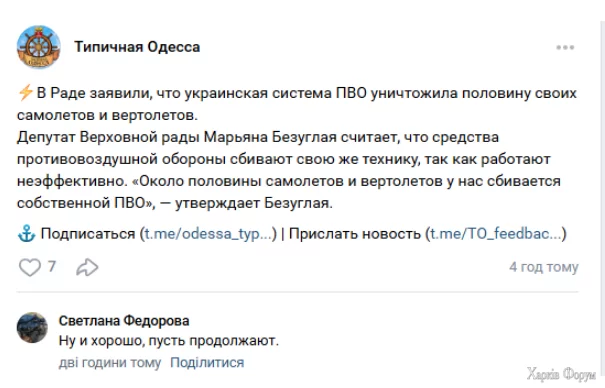This screenshot has height=388, width=605.
Task: Click the anchor emoji before Подписаться
Action: [27, 234]
